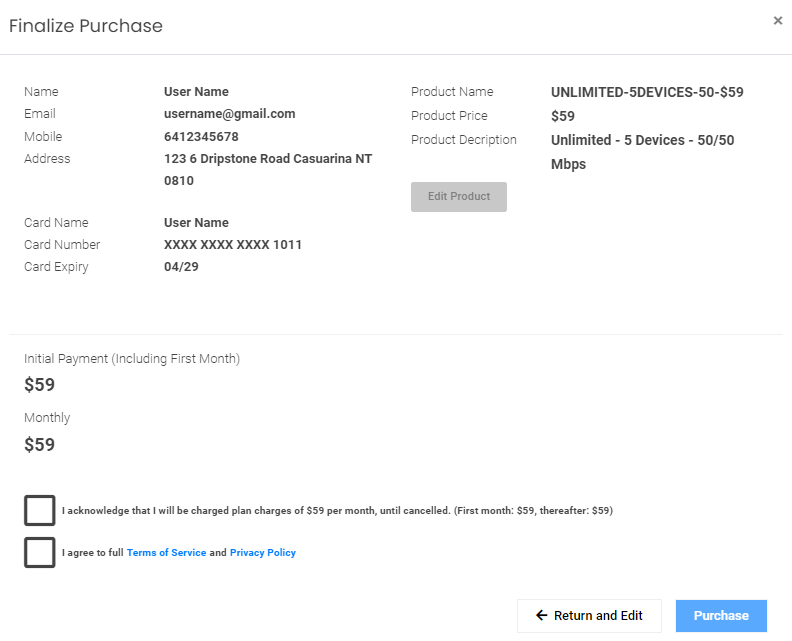Viewport: 792px width, 641px height.
Task: Click the mobile number 6412345678
Action: click(201, 137)
